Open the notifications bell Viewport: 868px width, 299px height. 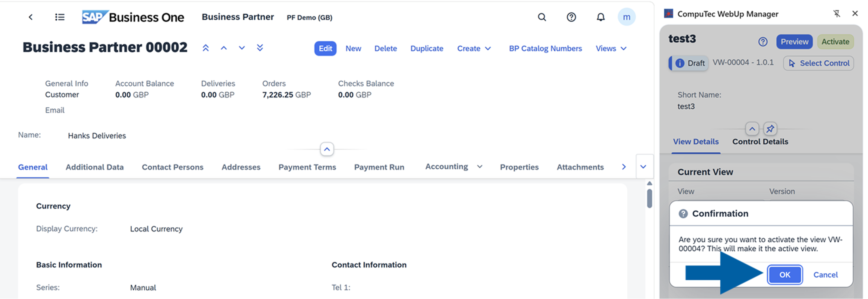pyautogui.click(x=600, y=17)
